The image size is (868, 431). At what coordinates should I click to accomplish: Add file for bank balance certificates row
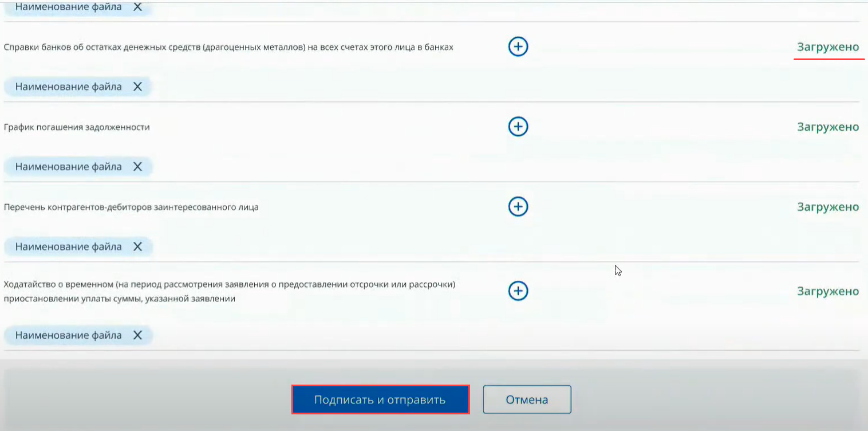coord(518,47)
